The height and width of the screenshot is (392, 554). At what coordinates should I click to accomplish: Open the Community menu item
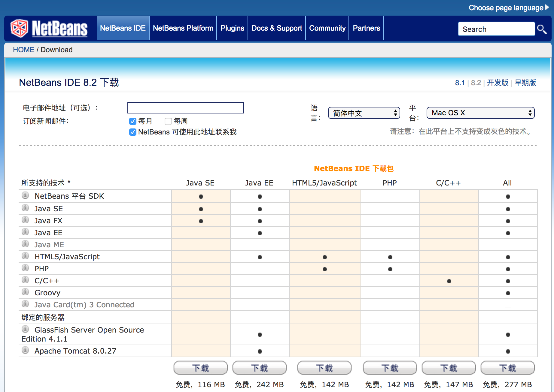click(327, 28)
